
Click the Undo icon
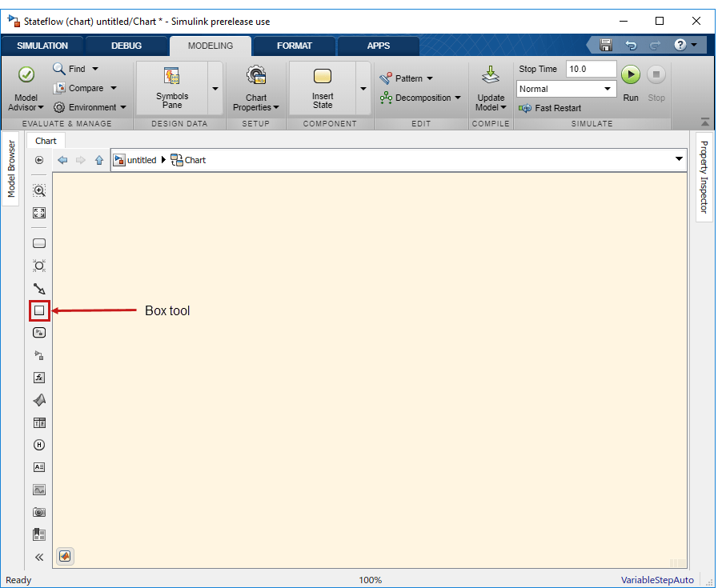(631, 45)
